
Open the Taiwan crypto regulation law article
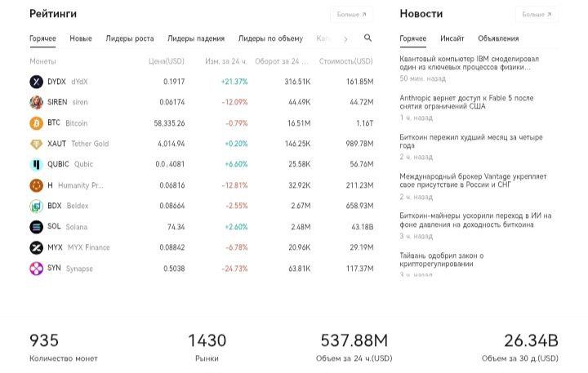click(442, 260)
